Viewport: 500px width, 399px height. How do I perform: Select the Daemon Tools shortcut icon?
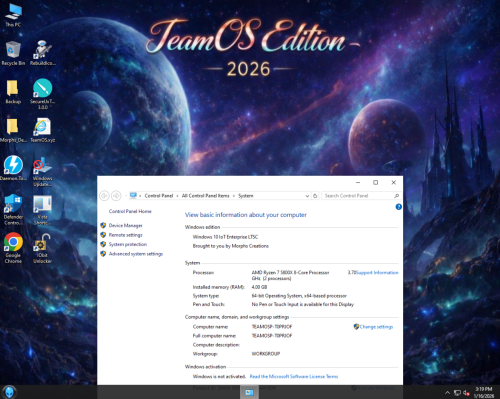coord(13,168)
